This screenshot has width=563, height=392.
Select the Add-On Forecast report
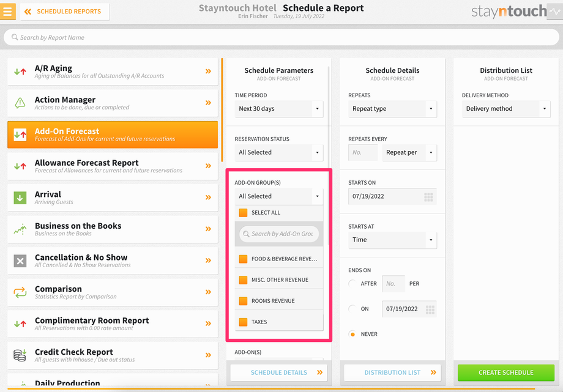(x=113, y=135)
